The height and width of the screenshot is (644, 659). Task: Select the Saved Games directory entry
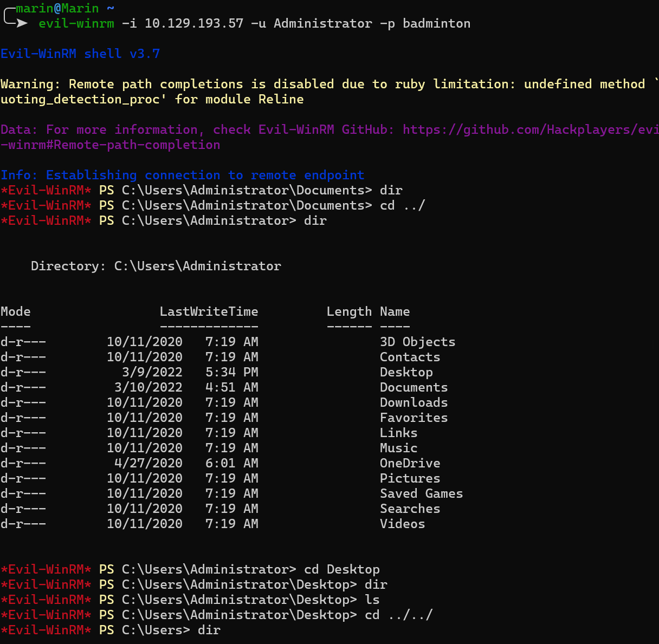[x=421, y=494]
